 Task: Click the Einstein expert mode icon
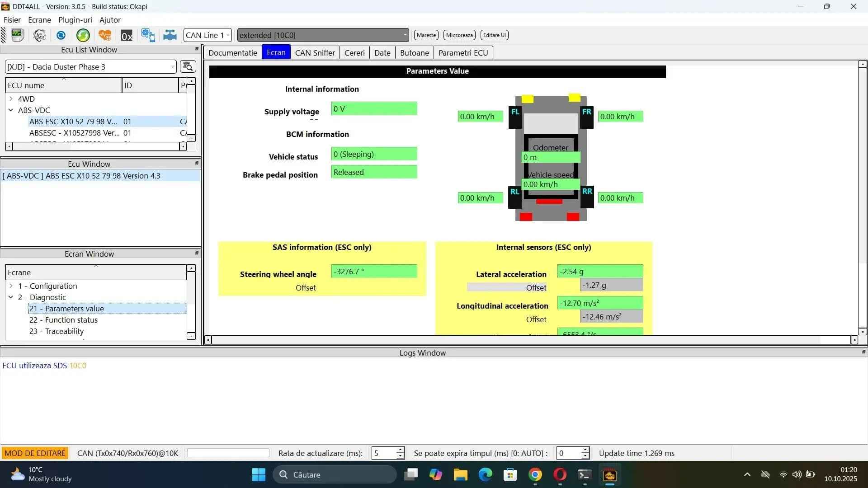[x=39, y=35]
